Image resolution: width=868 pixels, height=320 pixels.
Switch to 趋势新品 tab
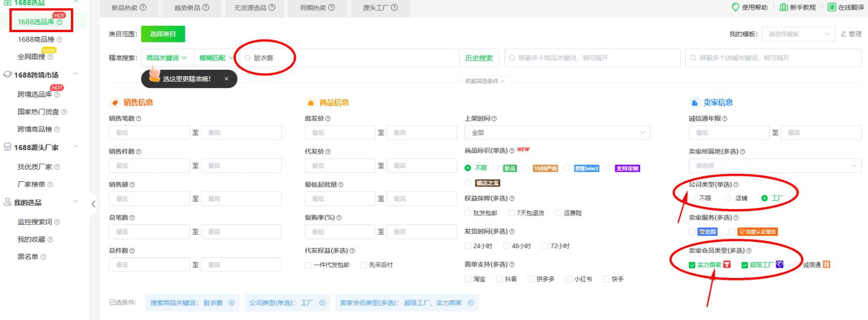(x=192, y=8)
